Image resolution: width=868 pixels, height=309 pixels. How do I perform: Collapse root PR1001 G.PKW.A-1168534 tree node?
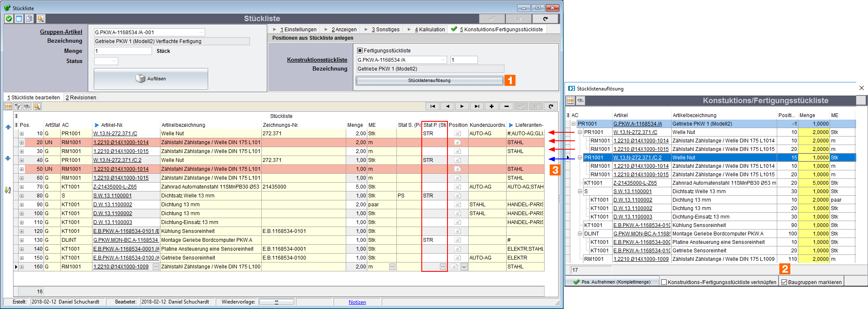click(574, 124)
